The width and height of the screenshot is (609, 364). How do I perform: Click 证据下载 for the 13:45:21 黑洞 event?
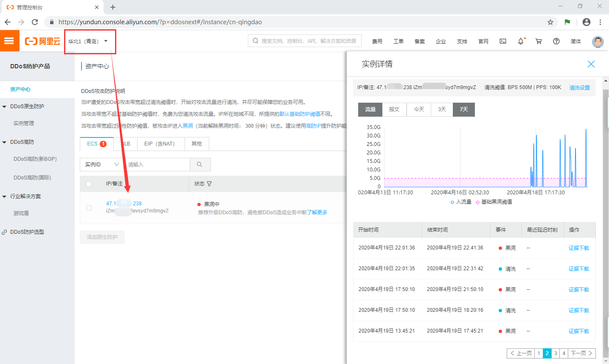579,331
